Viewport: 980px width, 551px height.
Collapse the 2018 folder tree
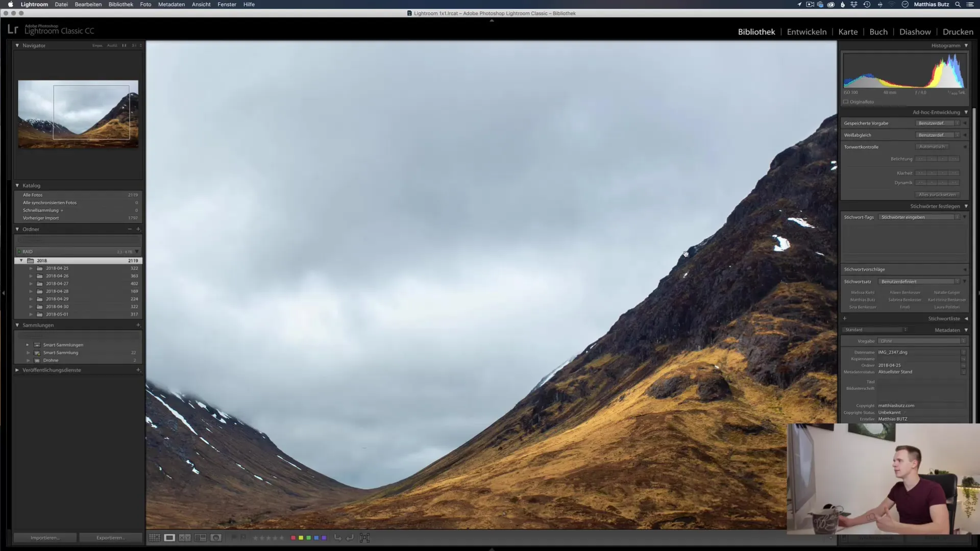21,261
